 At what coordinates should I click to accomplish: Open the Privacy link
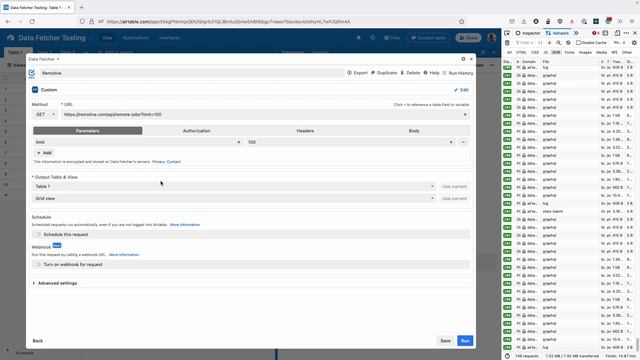point(158,162)
